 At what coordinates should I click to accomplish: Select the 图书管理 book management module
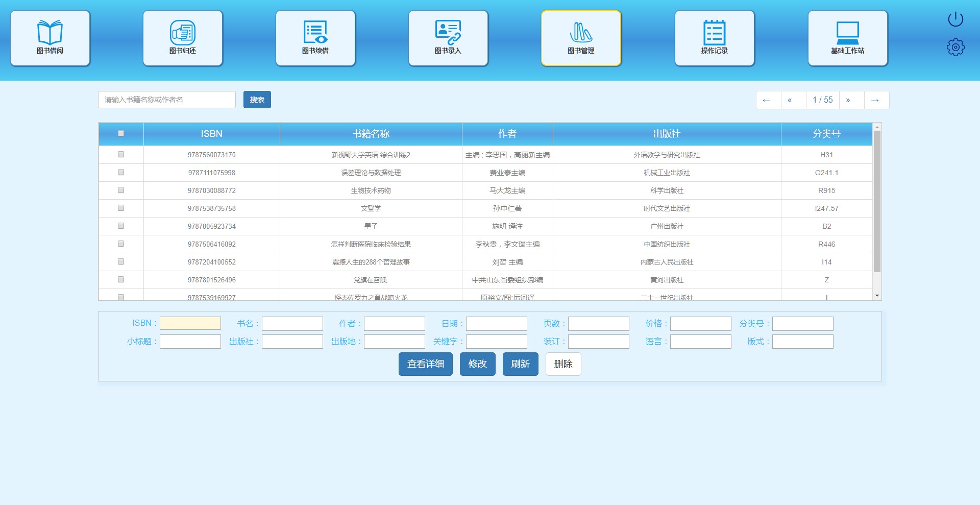click(581, 38)
